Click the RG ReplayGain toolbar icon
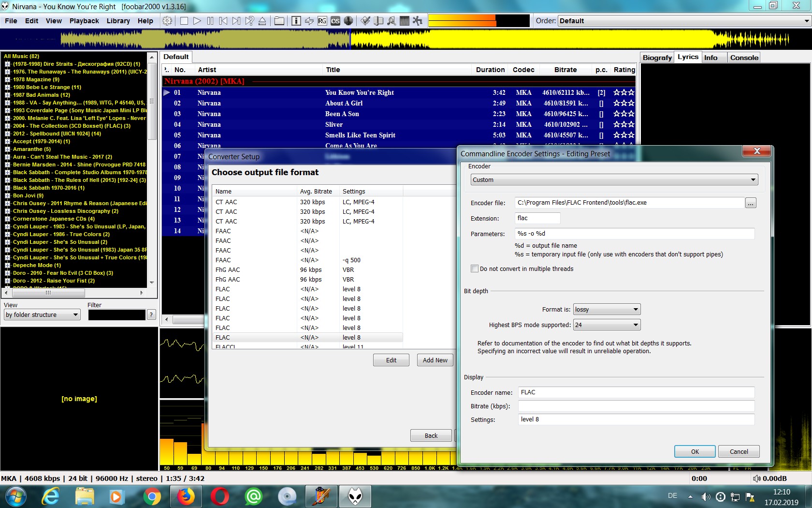 (x=322, y=21)
